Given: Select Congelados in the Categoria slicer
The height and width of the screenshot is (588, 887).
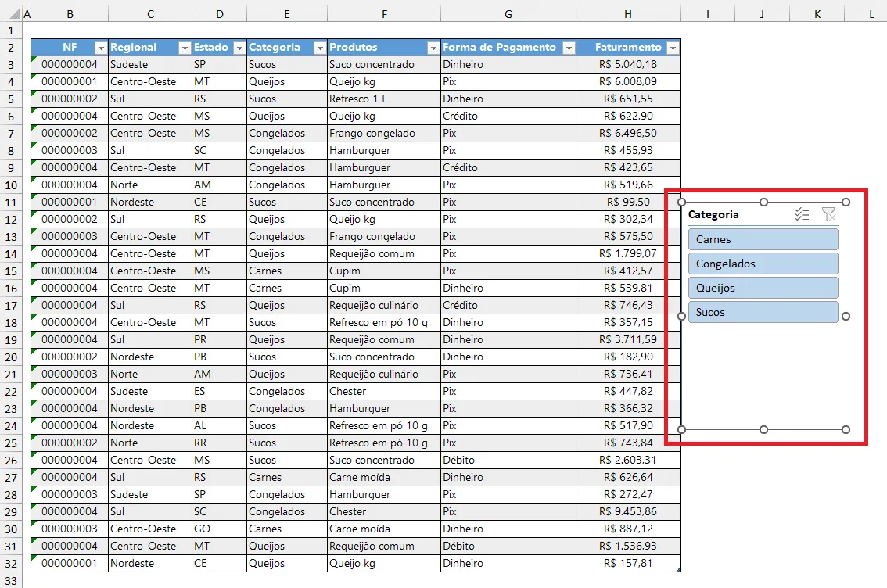Looking at the screenshot, I should 763,264.
